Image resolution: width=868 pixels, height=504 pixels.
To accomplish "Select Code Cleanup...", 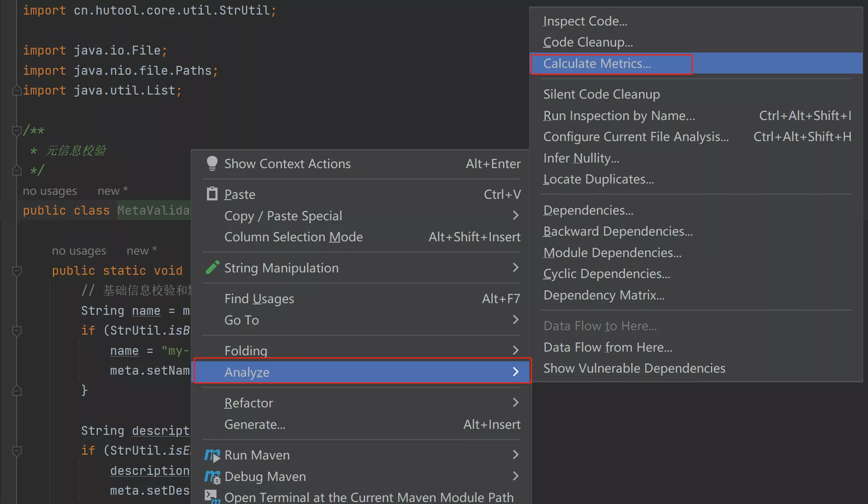I will (x=696, y=42).
